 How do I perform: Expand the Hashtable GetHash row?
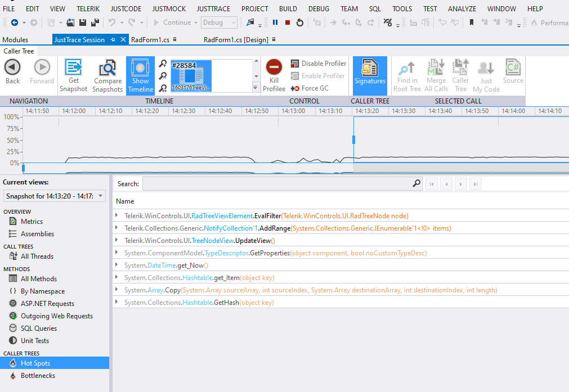[x=117, y=301]
